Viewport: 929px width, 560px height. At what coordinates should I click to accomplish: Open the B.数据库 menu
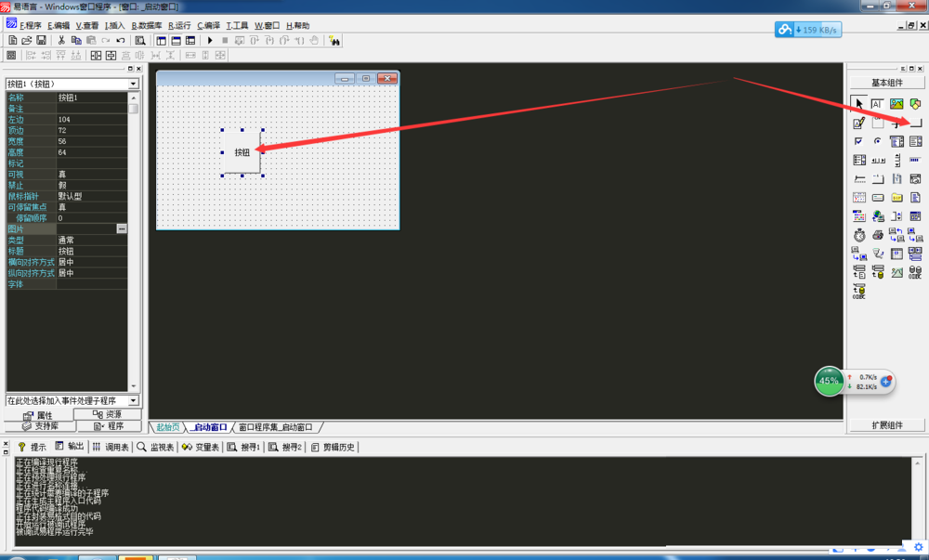coord(147,25)
